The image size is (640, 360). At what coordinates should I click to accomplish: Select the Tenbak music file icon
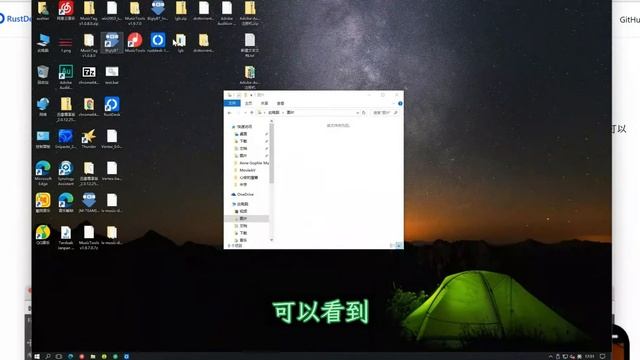tap(66, 238)
